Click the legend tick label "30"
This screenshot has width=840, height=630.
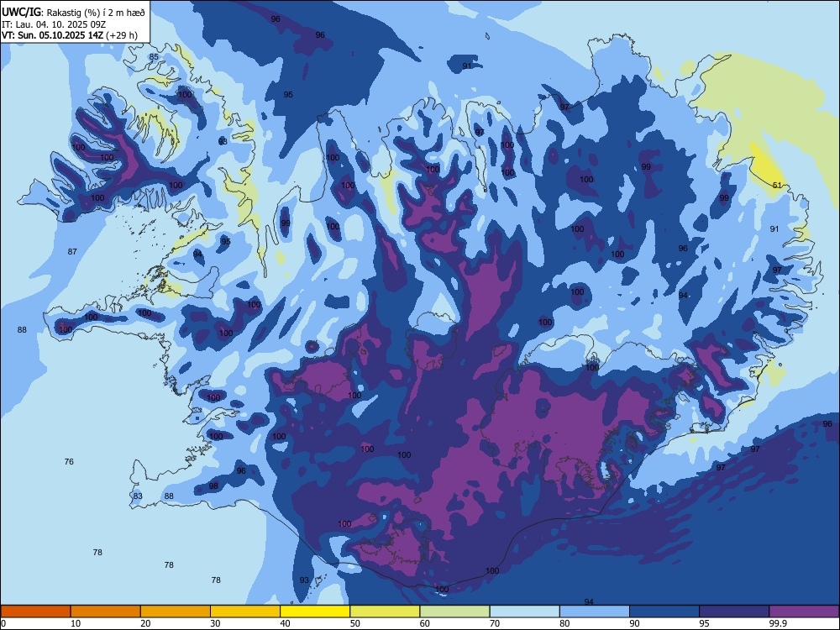215,623
